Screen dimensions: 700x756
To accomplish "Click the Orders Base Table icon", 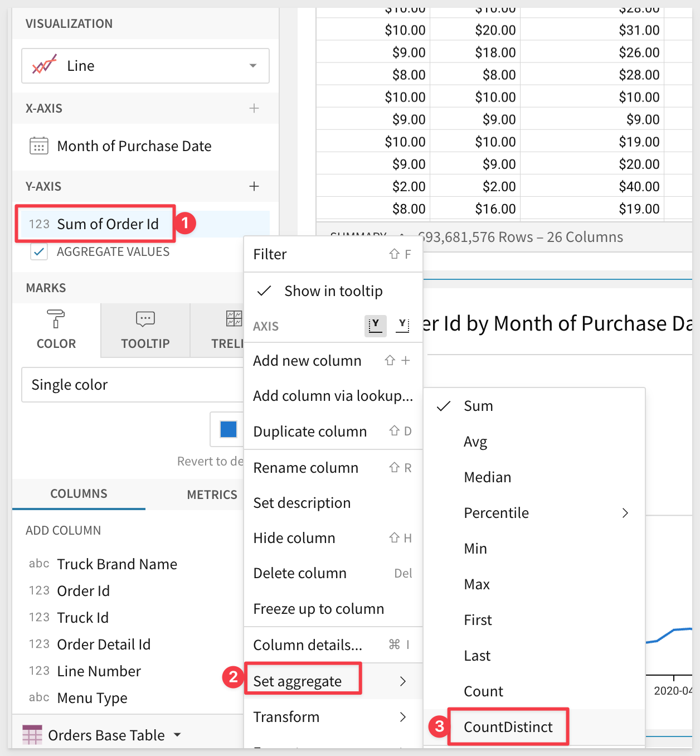I will (32, 735).
